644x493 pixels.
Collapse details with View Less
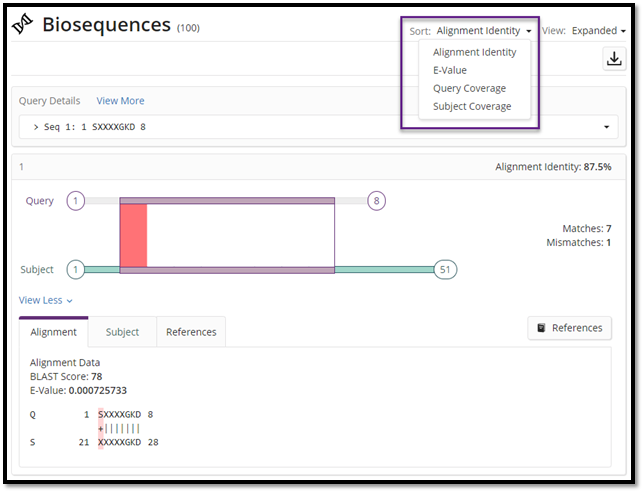point(46,300)
